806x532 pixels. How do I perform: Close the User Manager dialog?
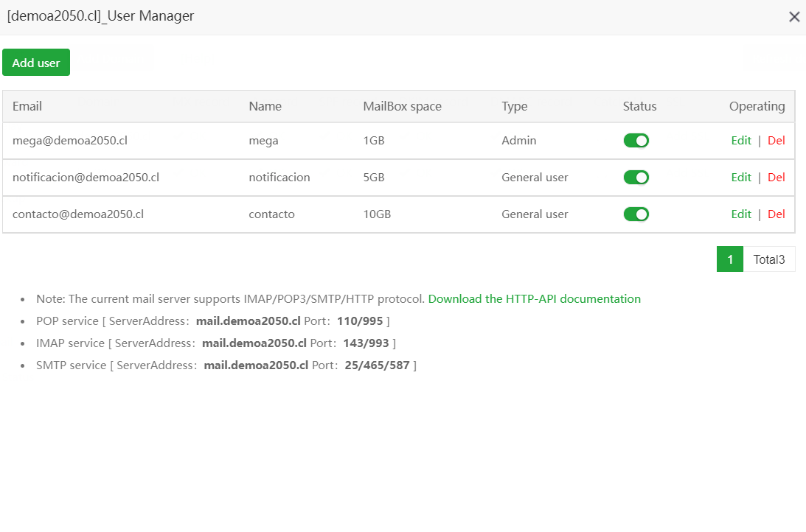[x=794, y=17]
